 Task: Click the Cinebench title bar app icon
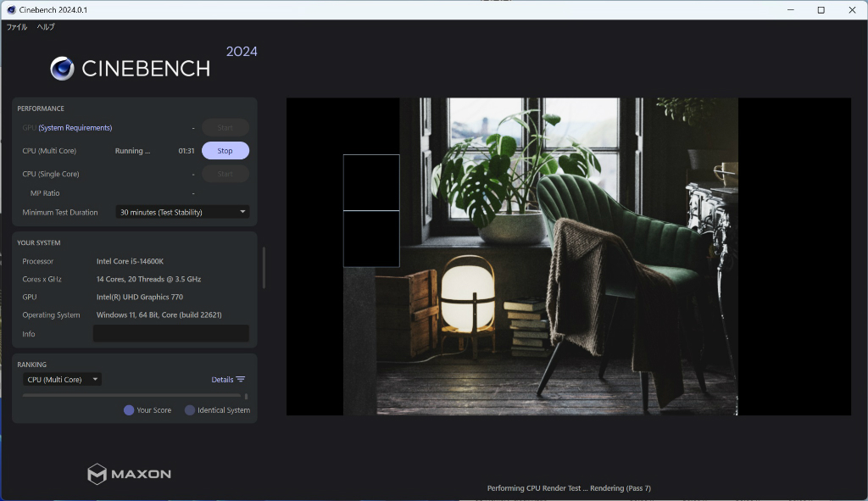tap(11, 10)
